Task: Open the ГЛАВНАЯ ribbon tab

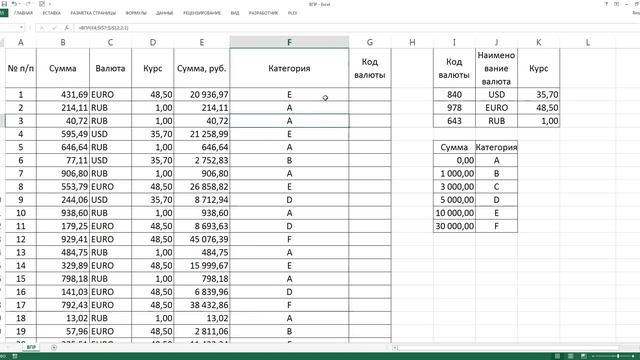Action: pos(23,13)
